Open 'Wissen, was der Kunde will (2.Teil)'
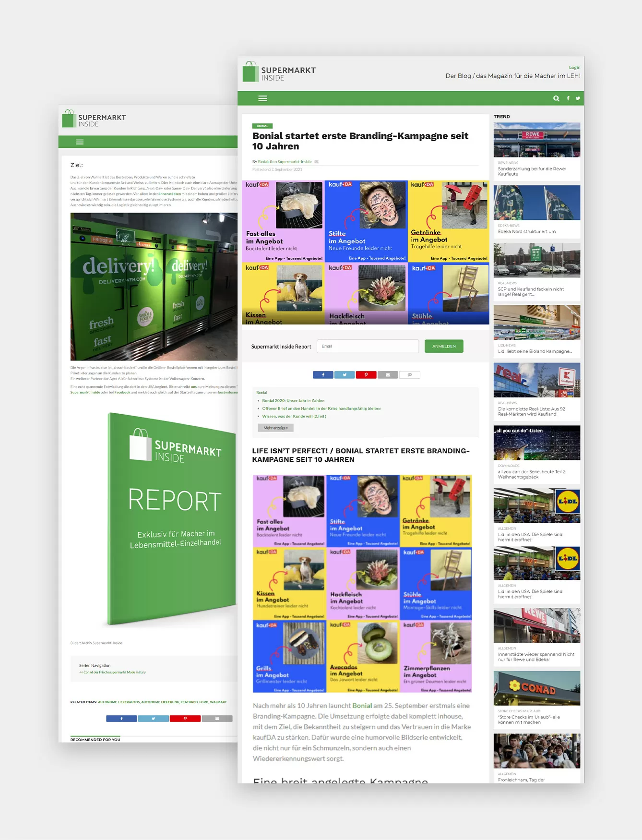 coord(294,416)
